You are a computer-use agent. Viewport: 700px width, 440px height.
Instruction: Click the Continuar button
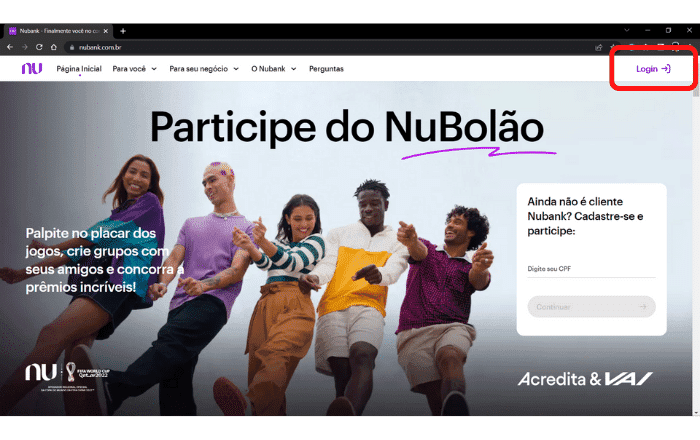pyautogui.click(x=592, y=307)
